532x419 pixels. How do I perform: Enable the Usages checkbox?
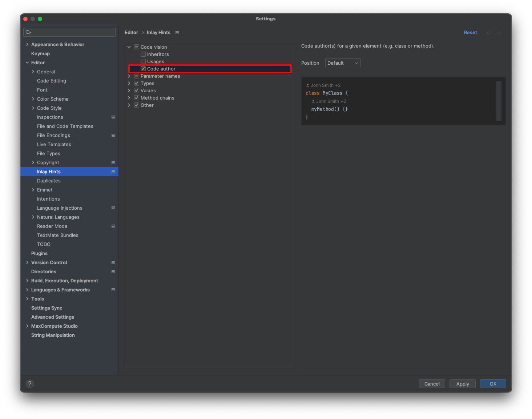point(143,61)
